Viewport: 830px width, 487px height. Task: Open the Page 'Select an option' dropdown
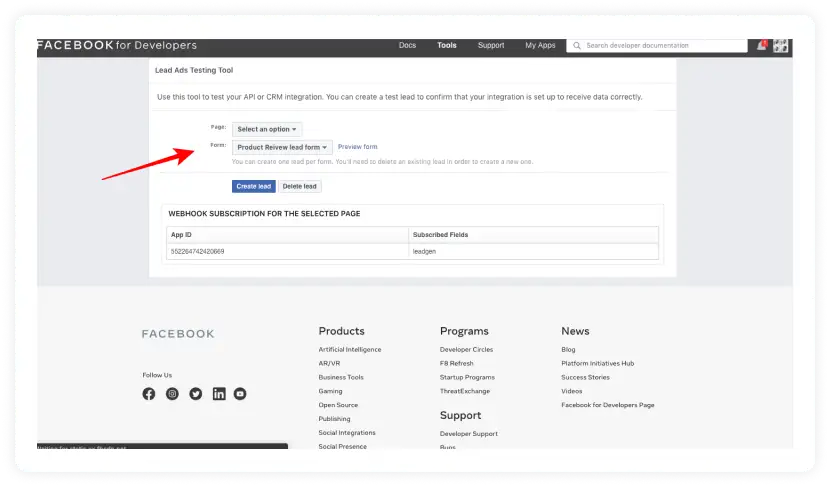coord(267,129)
